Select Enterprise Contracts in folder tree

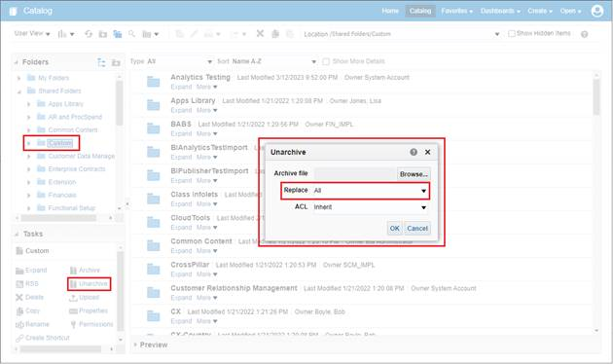click(77, 169)
